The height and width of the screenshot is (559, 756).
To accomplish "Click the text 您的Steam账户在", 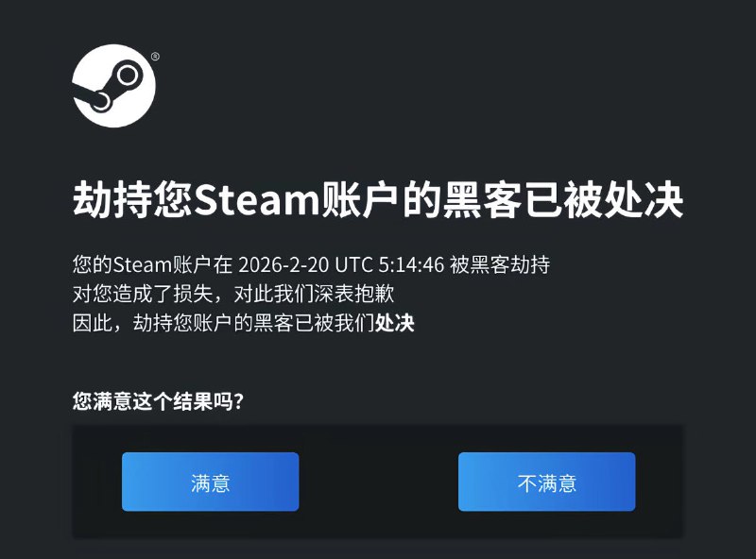I will 152,264.
